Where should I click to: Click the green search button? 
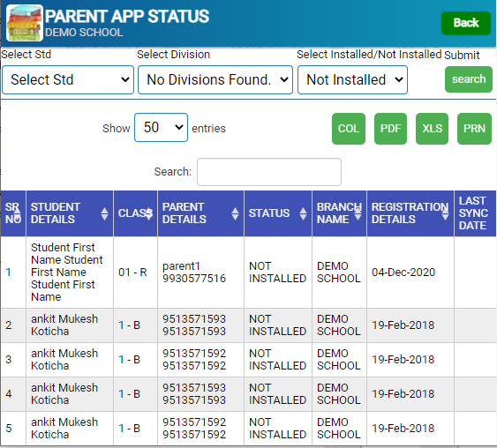coord(469,79)
